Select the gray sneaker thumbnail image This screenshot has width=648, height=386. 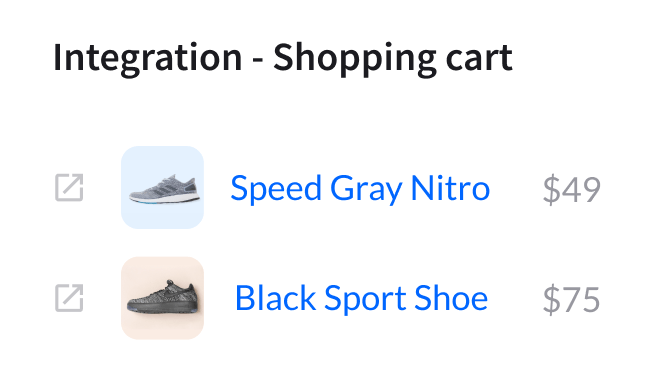pos(162,187)
